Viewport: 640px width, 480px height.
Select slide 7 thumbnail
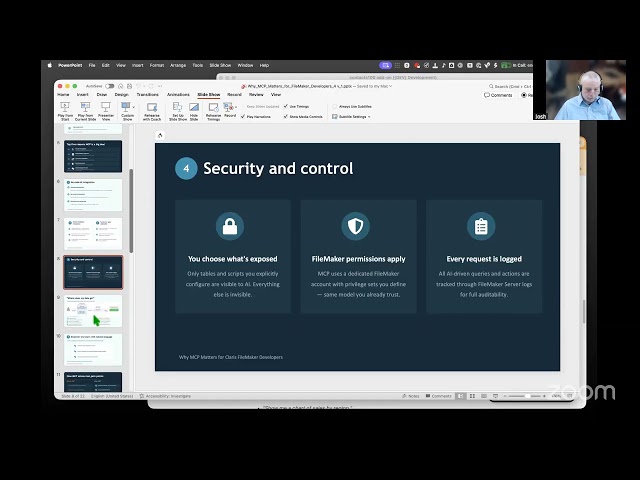[x=93, y=233]
